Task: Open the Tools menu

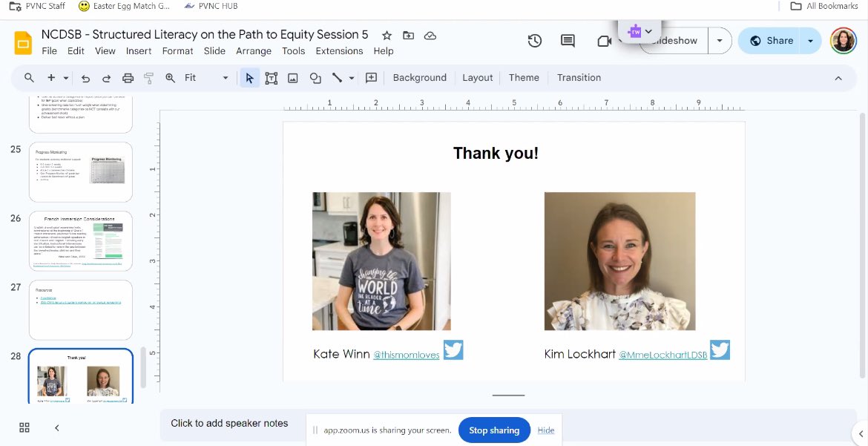Action: pos(293,51)
